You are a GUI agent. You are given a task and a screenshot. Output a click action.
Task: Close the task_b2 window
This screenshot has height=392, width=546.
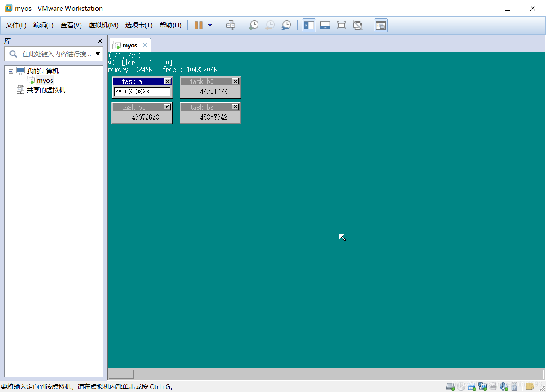pyautogui.click(x=235, y=107)
